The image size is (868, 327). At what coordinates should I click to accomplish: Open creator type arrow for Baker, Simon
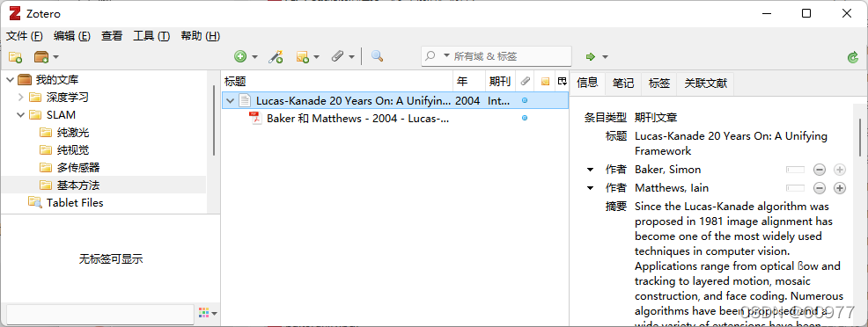[x=590, y=170]
